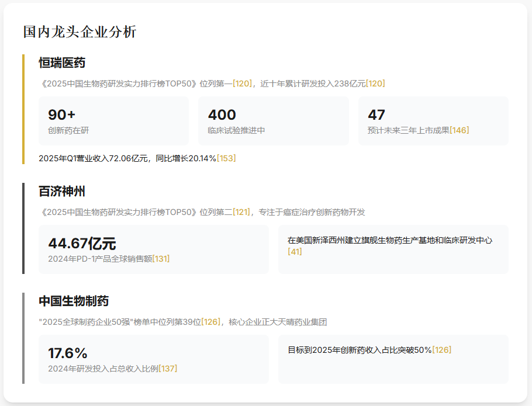Click the "2025全球制药企业50强" ranking text
Image resolution: width=532 pixels, height=406 pixels.
[120, 322]
